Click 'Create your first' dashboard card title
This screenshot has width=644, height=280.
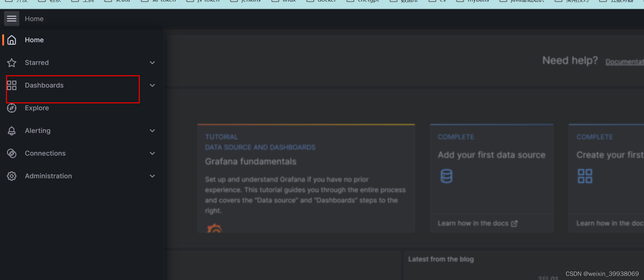tap(610, 155)
